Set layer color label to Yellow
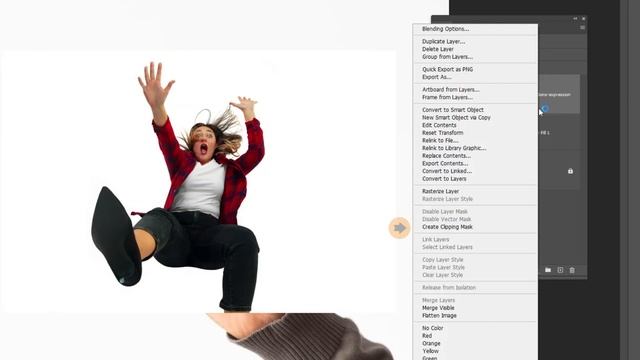This screenshot has width=640, height=360. pos(430,351)
